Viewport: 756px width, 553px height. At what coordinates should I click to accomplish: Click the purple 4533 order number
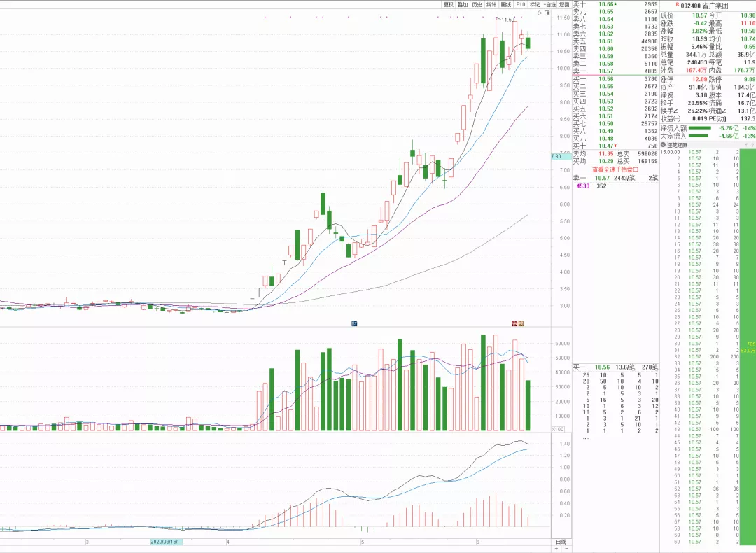click(583, 186)
